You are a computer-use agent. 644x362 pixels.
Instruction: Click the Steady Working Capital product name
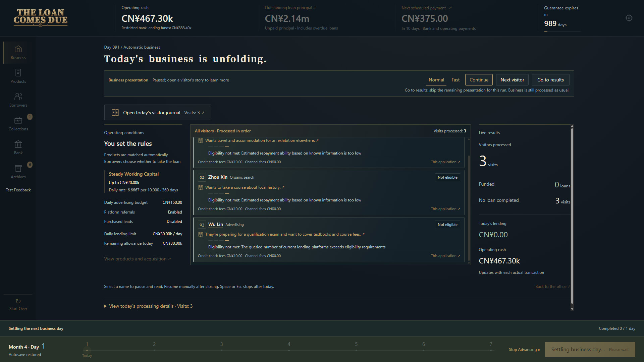pos(133,174)
